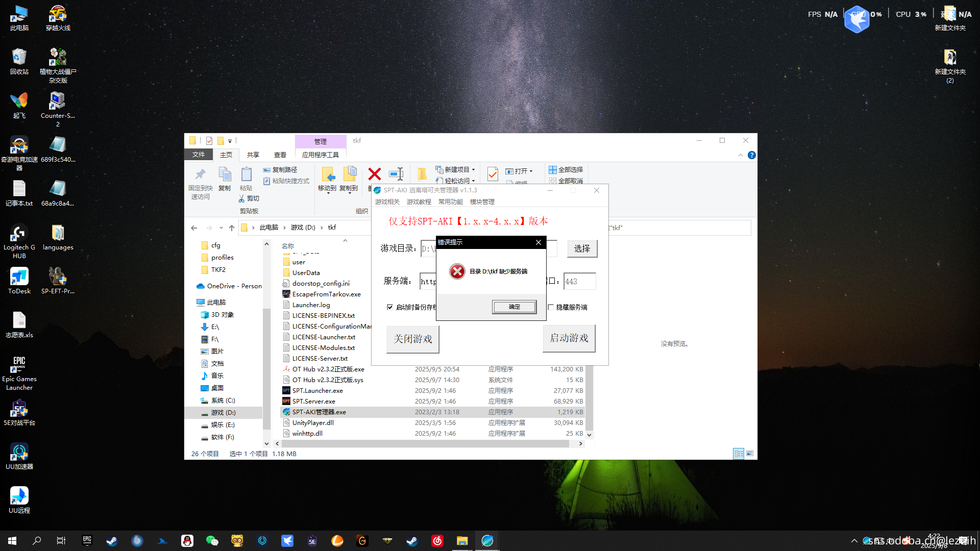Open the 回收站 desktop icon
Viewport: 980px width, 551px height.
(x=19, y=61)
